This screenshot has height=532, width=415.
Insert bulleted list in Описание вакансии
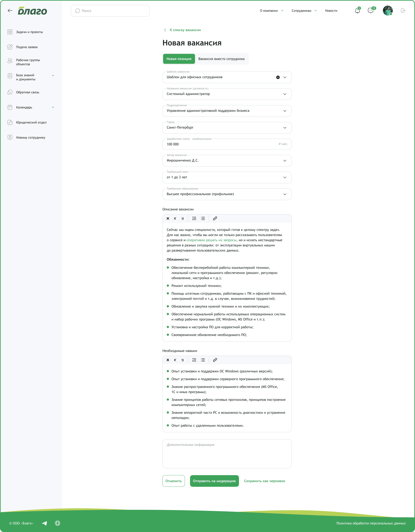point(203,218)
